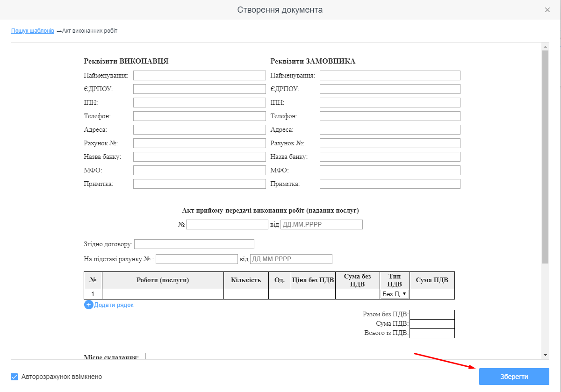
Task: Click the Тип ПДВ column header
Action: click(395, 280)
